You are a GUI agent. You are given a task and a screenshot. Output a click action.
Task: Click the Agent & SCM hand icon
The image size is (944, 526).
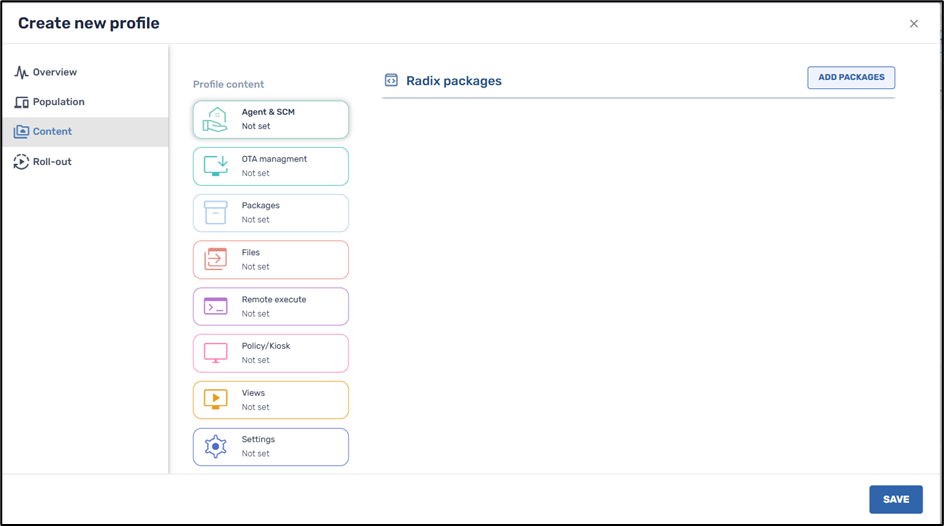[x=215, y=120]
